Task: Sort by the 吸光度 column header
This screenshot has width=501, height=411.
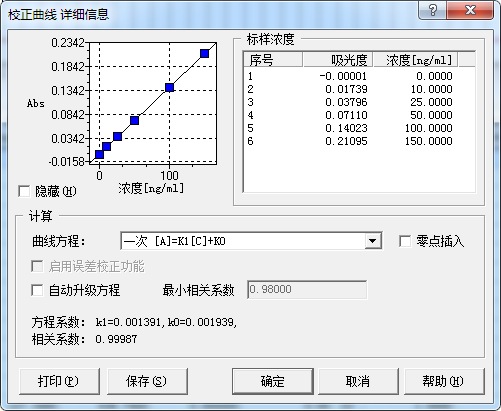Action: [x=338, y=60]
